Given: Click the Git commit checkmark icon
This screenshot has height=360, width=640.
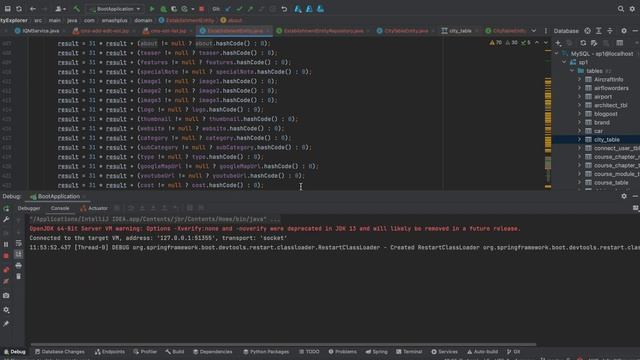Looking at the screenshot, I should 239,9.
